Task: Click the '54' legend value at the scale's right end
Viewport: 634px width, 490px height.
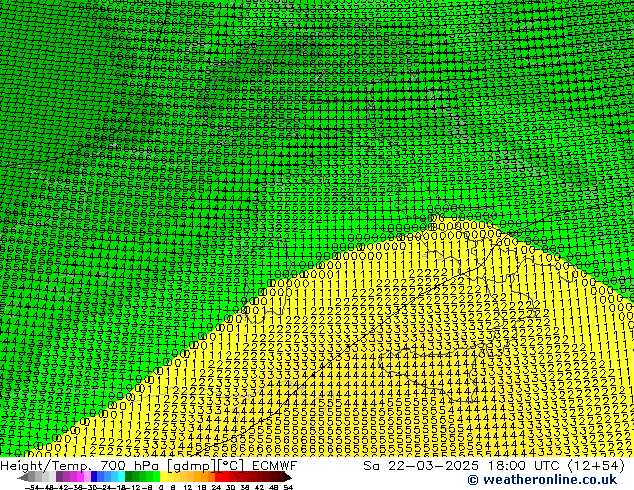Action: (x=288, y=487)
